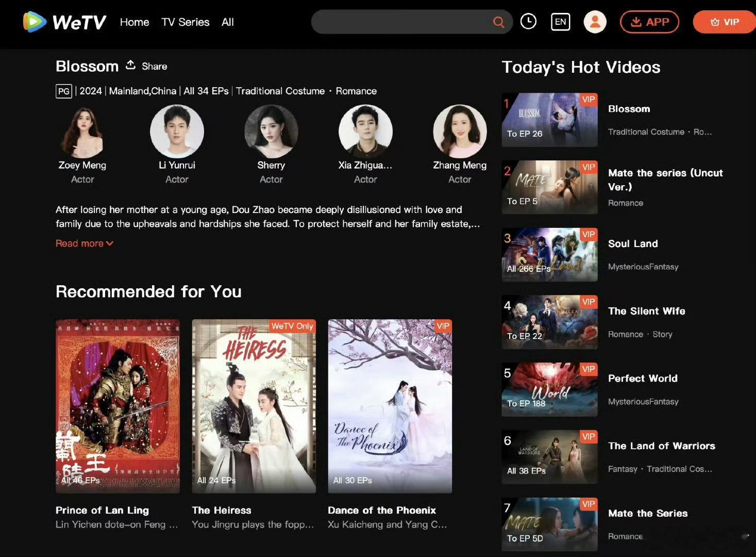Open Li Yunrui actor portrait
This screenshot has width=756, height=557.
[x=177, y=132]
